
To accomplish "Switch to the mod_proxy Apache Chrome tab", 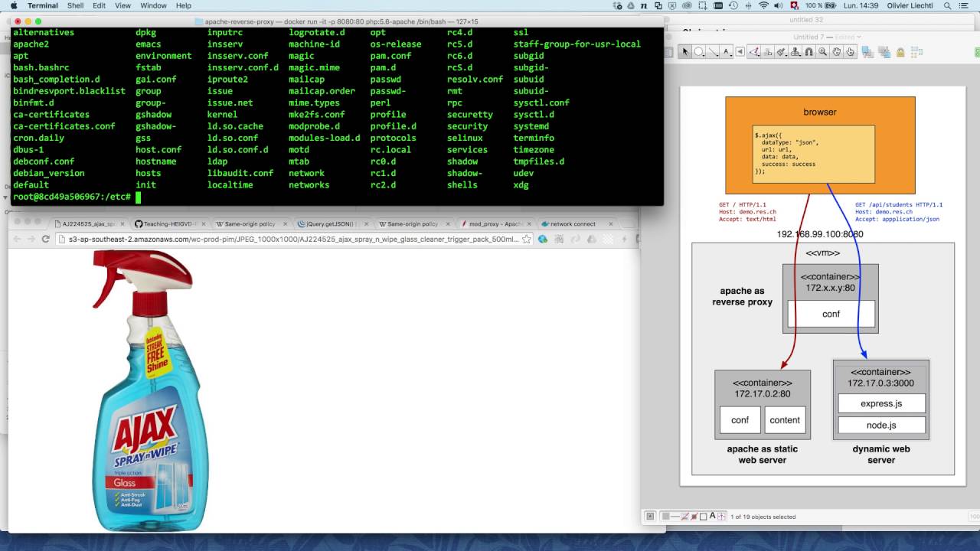I will pyautogui.click(x=494, y=223).
